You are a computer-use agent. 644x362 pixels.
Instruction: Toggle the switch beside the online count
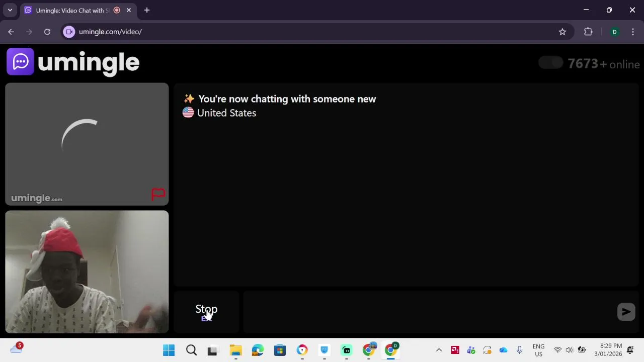(551, 63)
